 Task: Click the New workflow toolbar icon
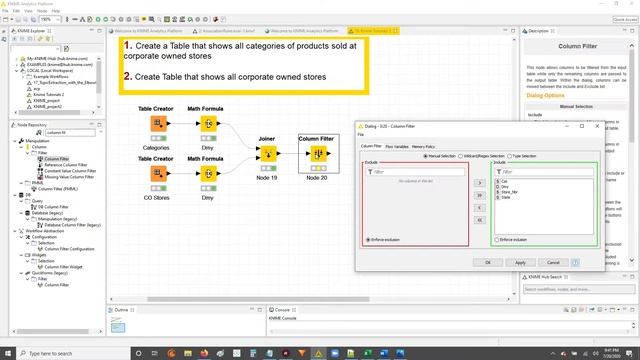point(6,19)
